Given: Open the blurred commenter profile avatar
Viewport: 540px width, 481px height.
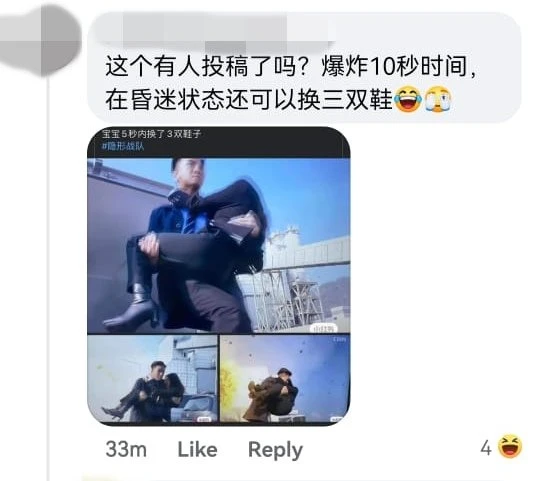Looking at the screenshot, I should tap(41, 41).
